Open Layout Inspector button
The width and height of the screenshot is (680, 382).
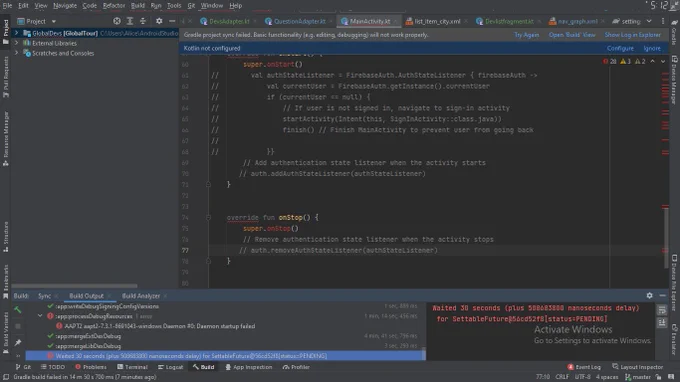638,367
